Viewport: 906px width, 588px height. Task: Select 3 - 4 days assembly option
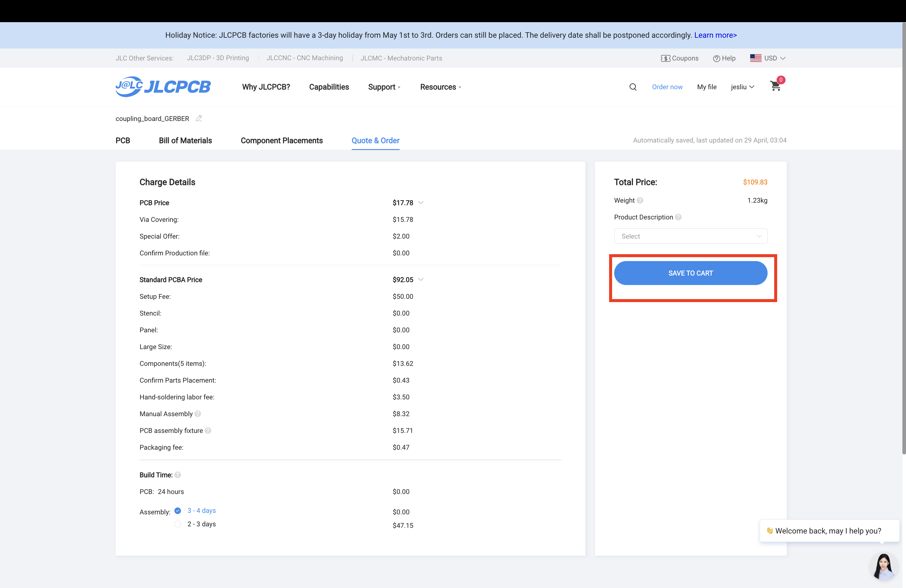click(177, 510)
